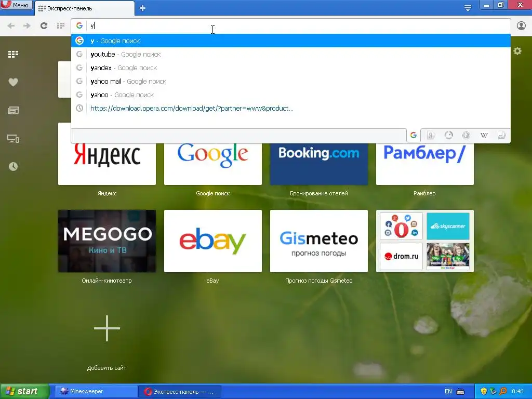Click the keyboard icon in tray
This screenshot has width=532, height=399.
(x=460, y=392)
